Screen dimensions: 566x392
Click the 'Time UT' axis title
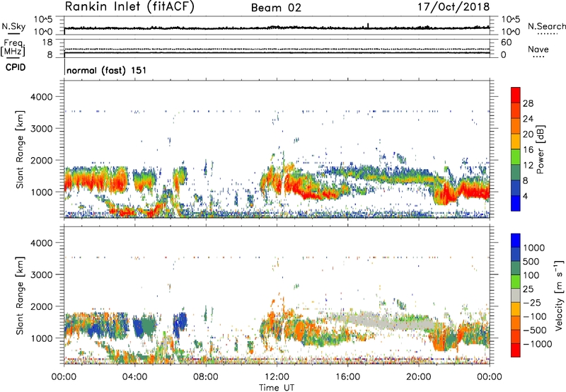277,388
